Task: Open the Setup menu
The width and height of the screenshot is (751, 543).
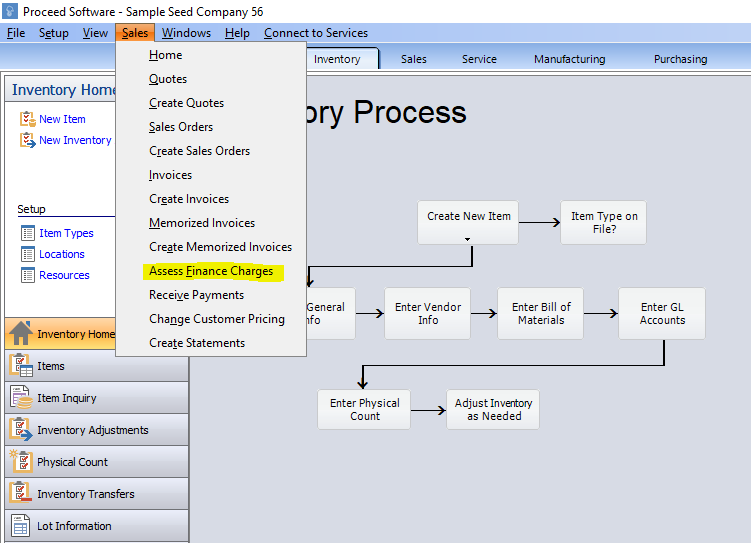Action: tap(54, 33)
